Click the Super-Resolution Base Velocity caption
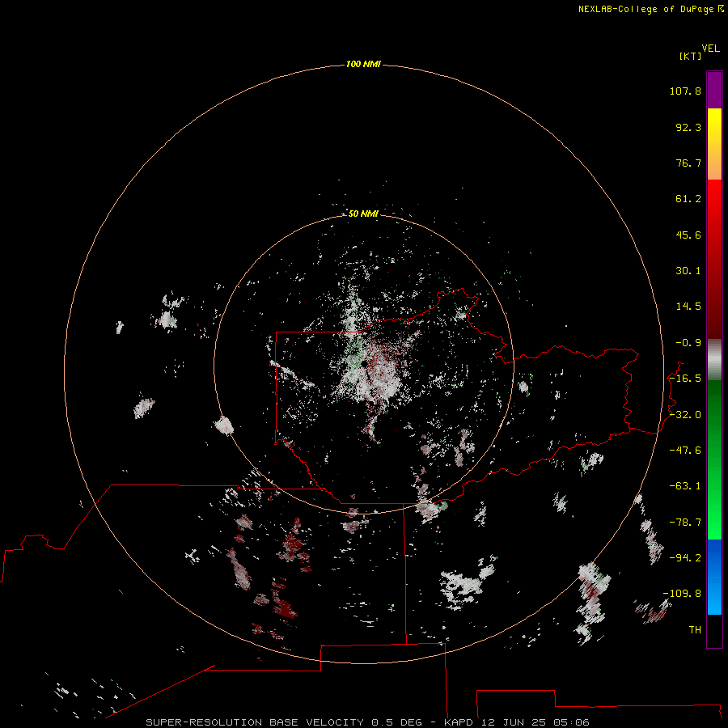728x728 pixels. [x=367, y=722]
